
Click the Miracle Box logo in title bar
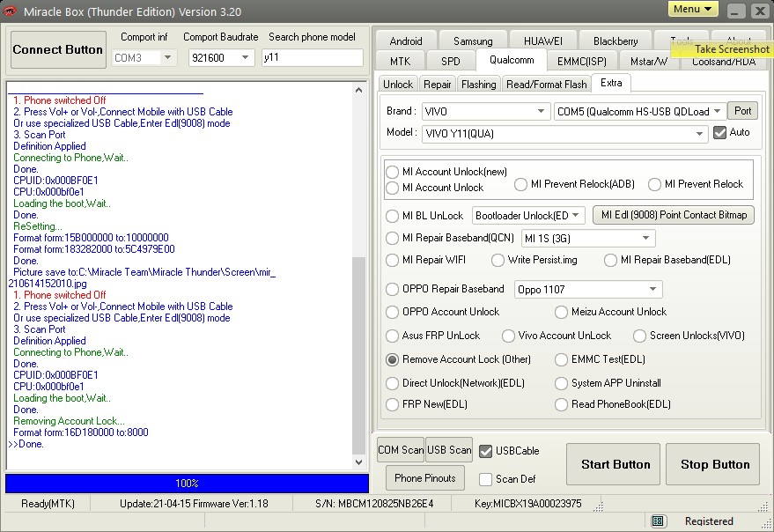point(11,11)
